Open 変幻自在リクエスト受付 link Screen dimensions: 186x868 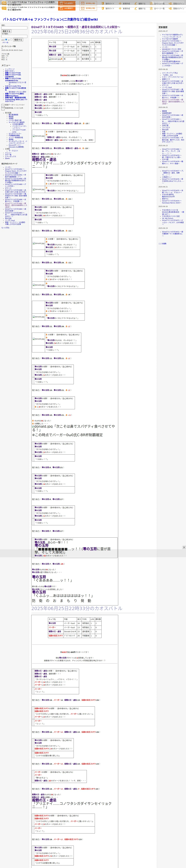click(17, 92)
